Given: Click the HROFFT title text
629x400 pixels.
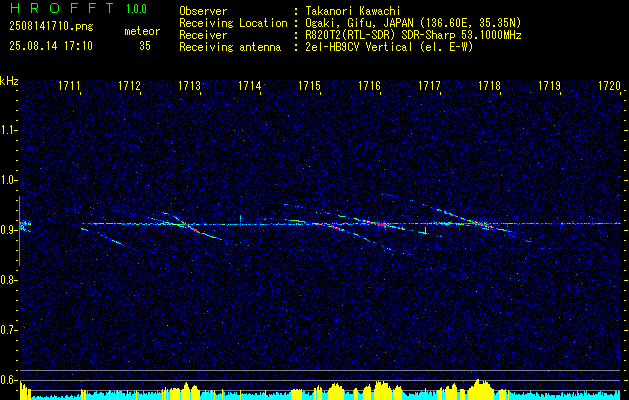Looking at the screenshot, I should pos(62,8).
